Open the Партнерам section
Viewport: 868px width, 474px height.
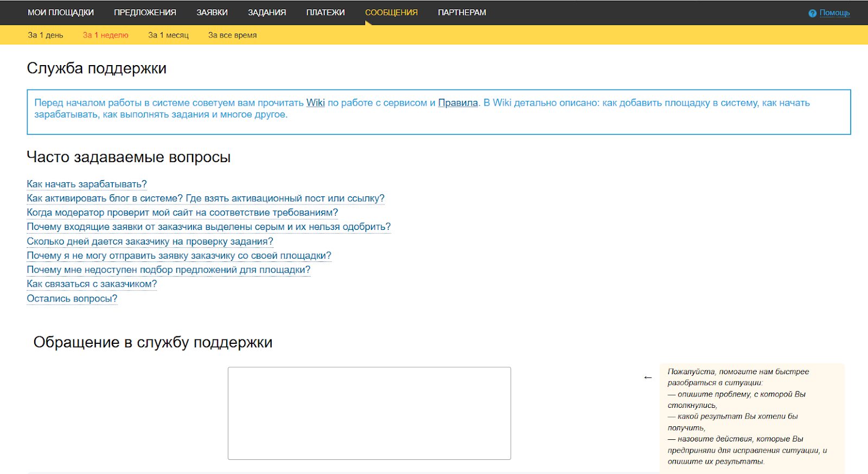pos(462,12)
